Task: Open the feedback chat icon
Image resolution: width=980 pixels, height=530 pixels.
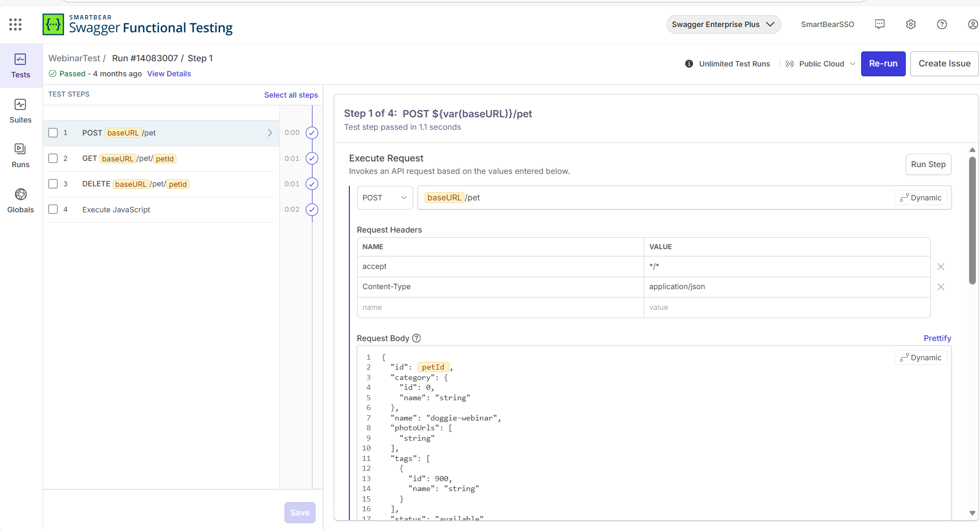Action: (880, 24)
